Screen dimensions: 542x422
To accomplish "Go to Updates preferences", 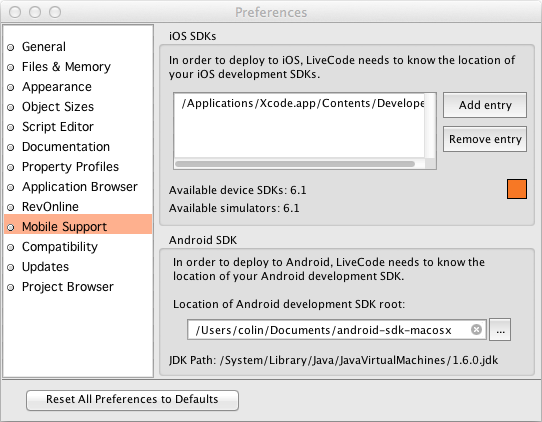I will [x=45, y=267].
